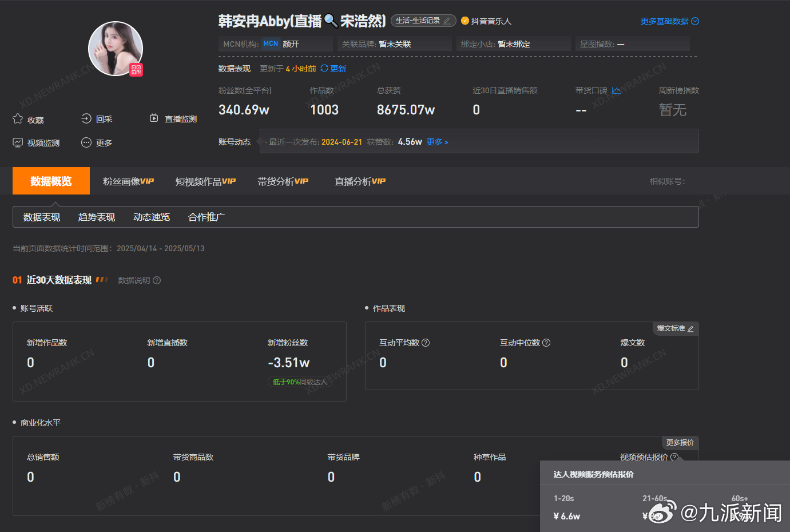The image size is (790, 532).
Task: Click the 更新 refresh link
Action: click(338, 69)
